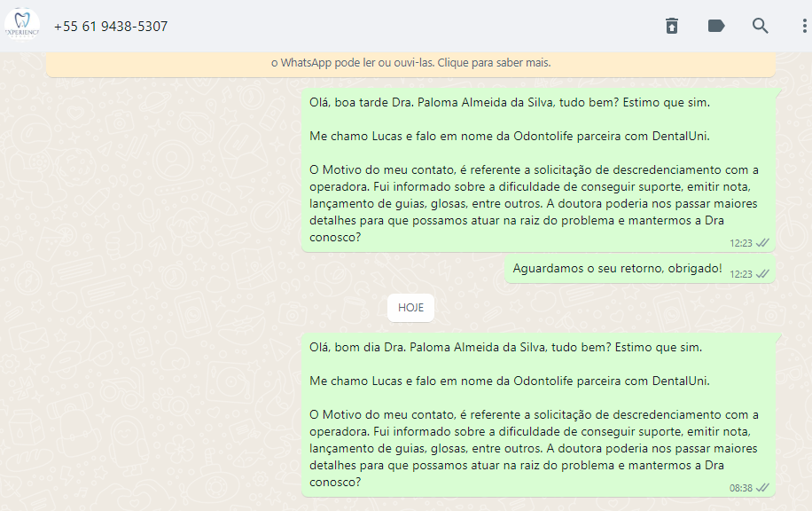Select the 08:38 message starting 'Olá, bom dia'
Image resolution: width=812 pixels, height=511 pixels.
(x=538, y=415)
